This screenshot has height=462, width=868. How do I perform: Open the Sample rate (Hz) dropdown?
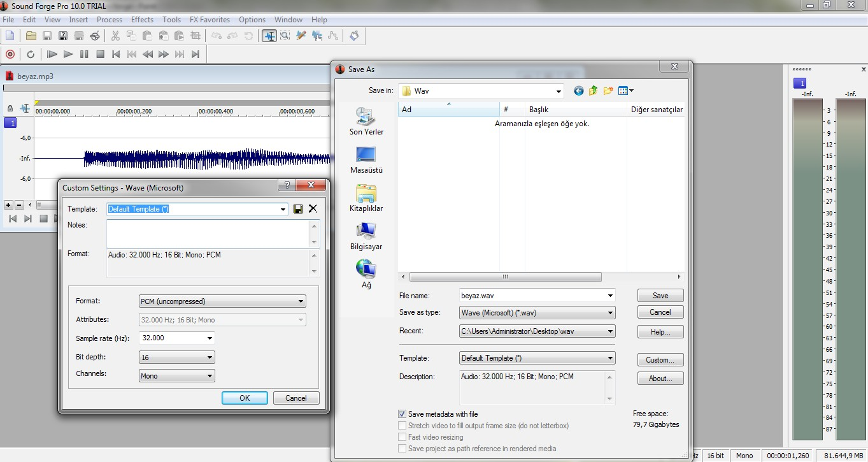[210, 338]
